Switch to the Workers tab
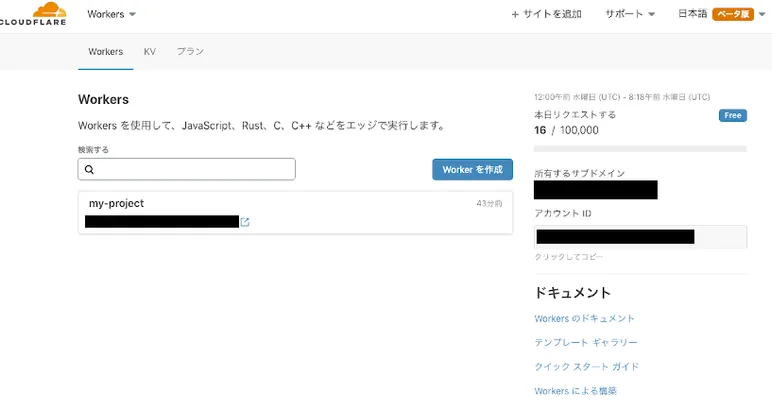 (106, 52)
